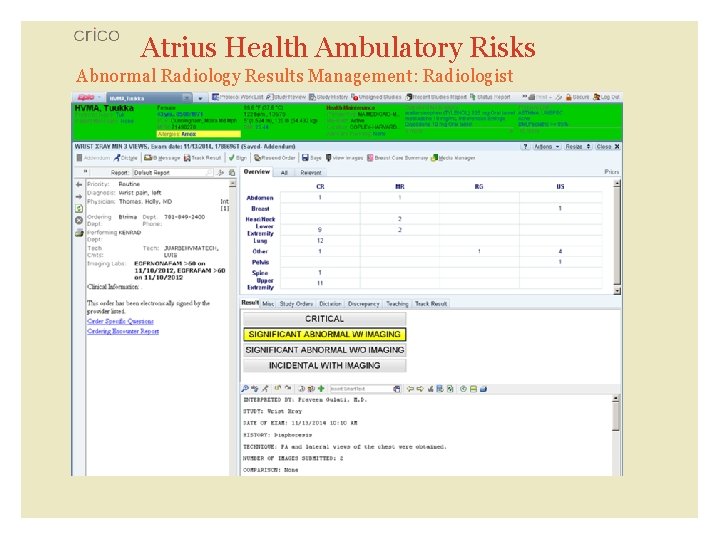Switch to the Overview tab
The image size is (720, 540).
coord(256,172)
